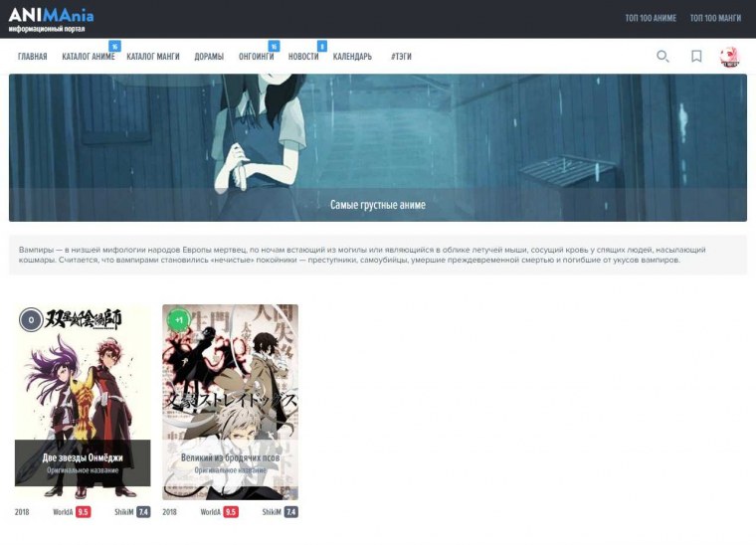The height and width of the screenshot is (545, 756).
Task: Open the ТОП 100 АНИМЕ link
Action: click(x=651, y=19)
